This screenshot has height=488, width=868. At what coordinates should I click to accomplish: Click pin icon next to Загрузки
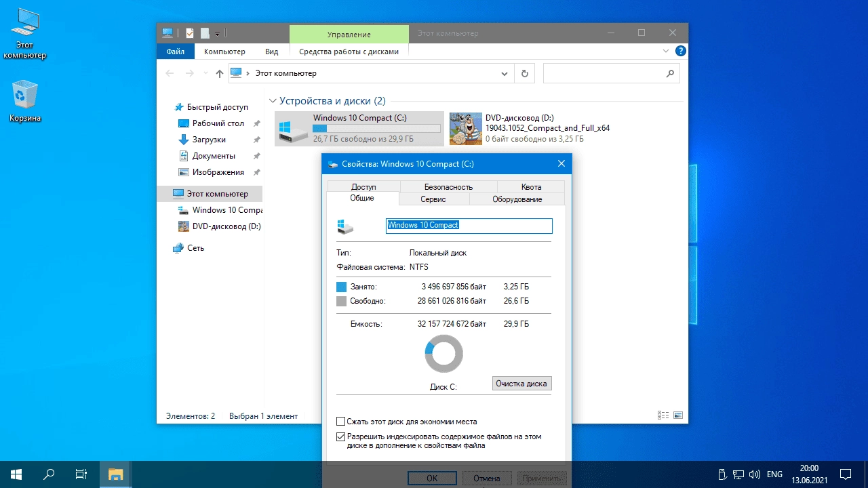click(x=256, y=140)
